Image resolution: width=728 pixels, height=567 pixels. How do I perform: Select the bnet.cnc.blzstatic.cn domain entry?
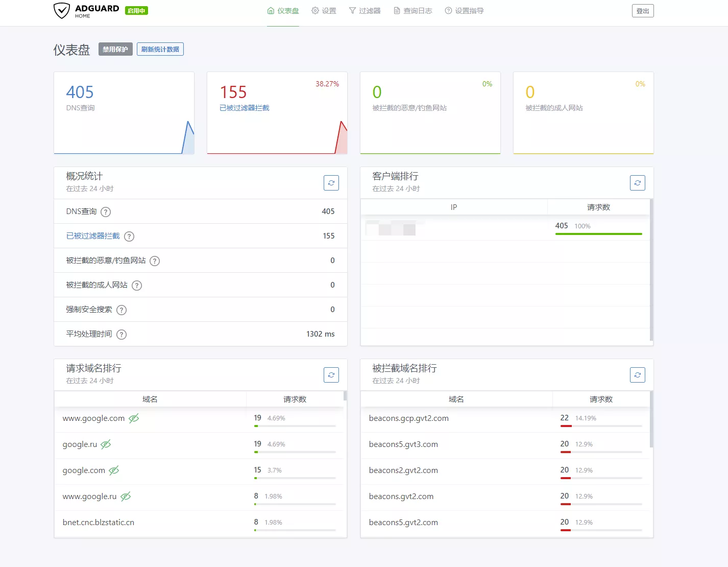pyautogui.click(x=99, y=523)
